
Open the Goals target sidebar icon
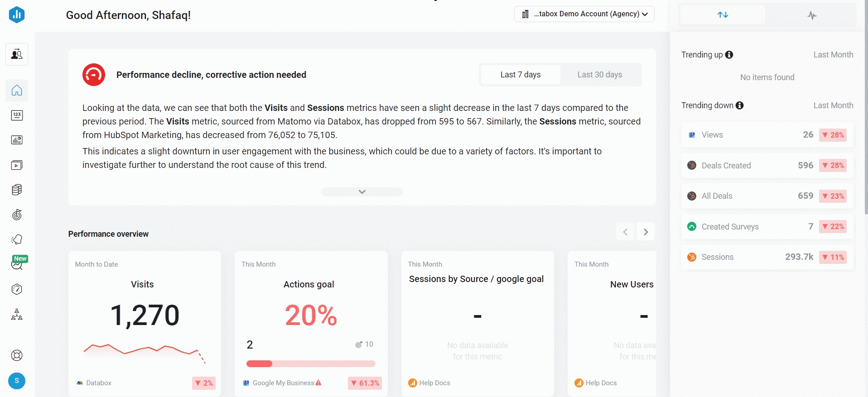click(x=17, y=215)
